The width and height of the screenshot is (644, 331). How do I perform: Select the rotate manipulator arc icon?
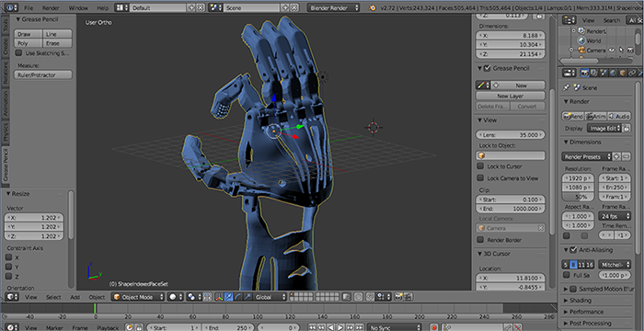(238, 296)
